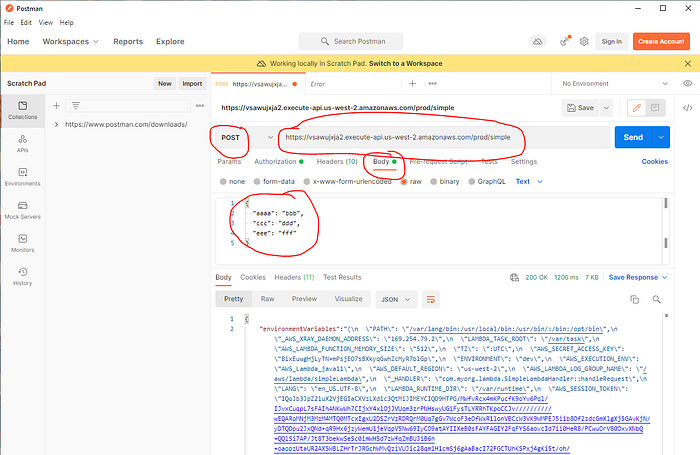Click the wrap lines icon in response
Image resolution: width=700 pixels, height=455 pixels.
430,299
